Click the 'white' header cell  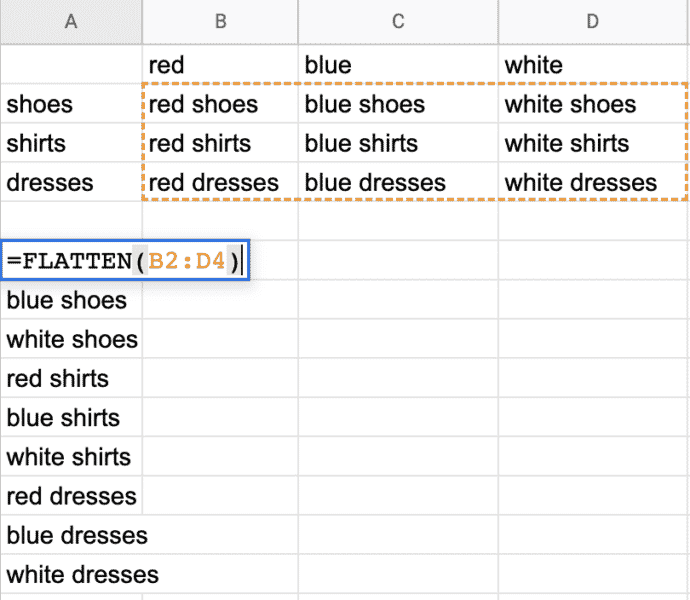click(593, 65)
